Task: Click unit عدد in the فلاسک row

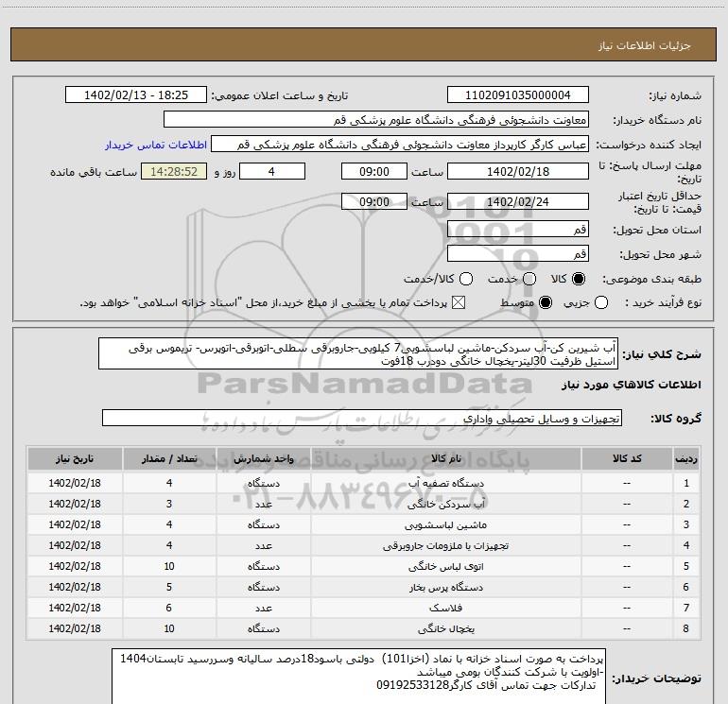Action: (x=263, y=608)
